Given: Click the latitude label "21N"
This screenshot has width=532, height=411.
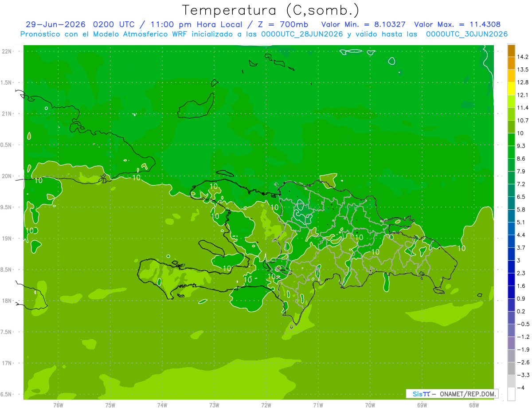Looking at the screenshot, I should [x=7, y=114].
